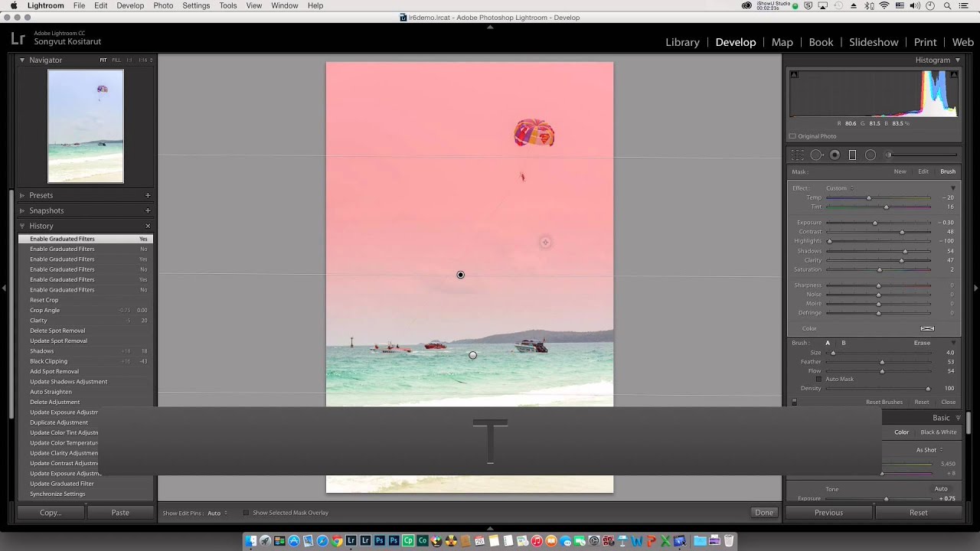Select the Red Eye Correction tool
The width and height of the screenshot is (980, 551).
[x=835, y=155]
